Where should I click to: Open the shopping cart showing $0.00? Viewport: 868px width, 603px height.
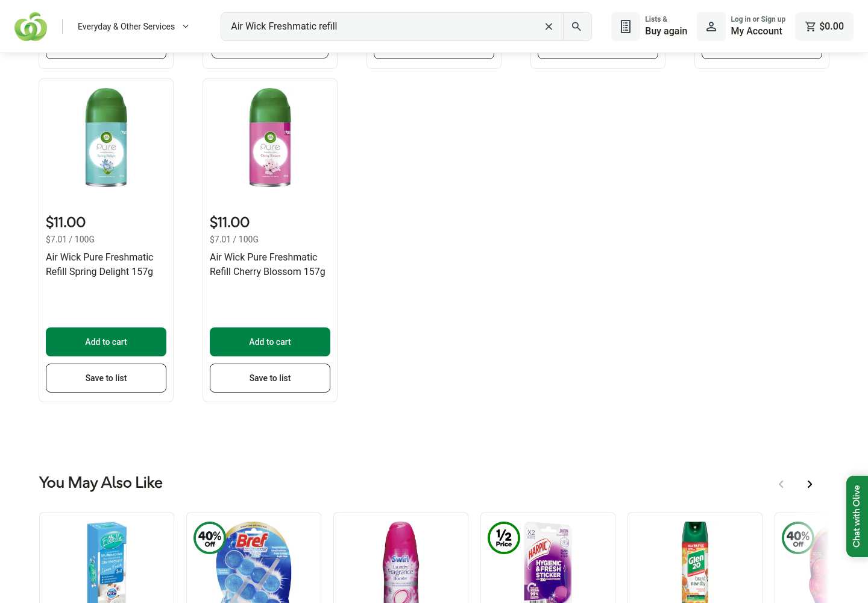pos(824,27)
